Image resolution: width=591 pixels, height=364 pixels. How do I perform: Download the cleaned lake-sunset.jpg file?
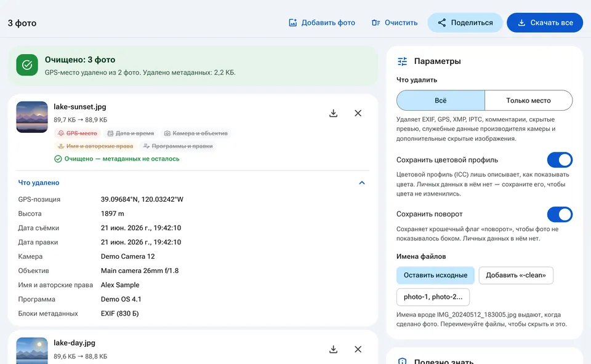click(333, 113)
